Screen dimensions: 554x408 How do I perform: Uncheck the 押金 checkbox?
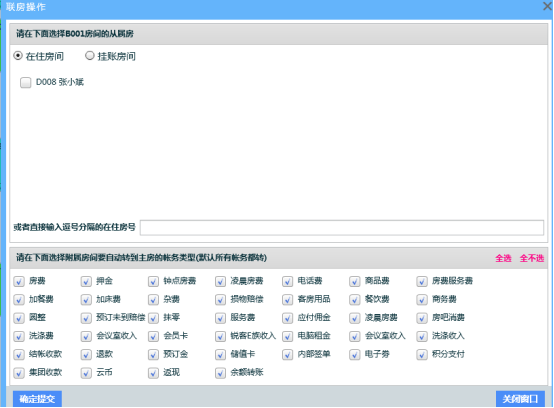tap(86, 282)
